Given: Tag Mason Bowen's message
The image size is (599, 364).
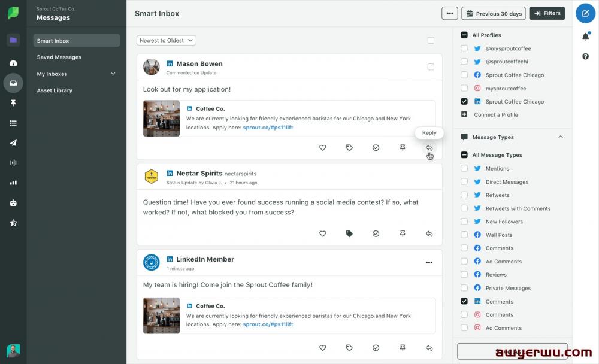Looking at the screenshot, I should point(349,148).
